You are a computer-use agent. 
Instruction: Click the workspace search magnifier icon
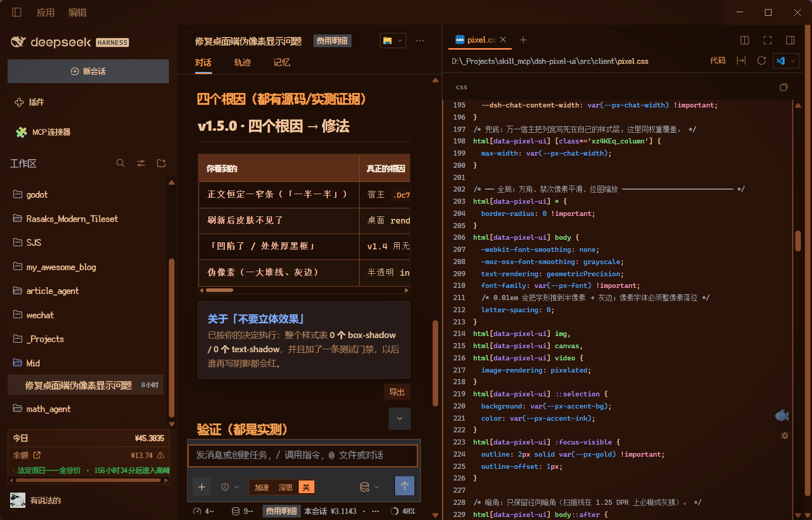pos(120,163)
